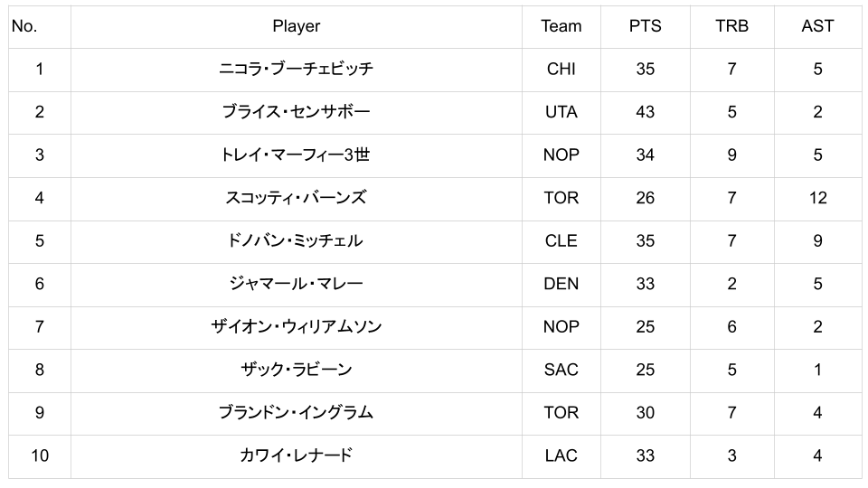Click the Player column header

point(297,26)
